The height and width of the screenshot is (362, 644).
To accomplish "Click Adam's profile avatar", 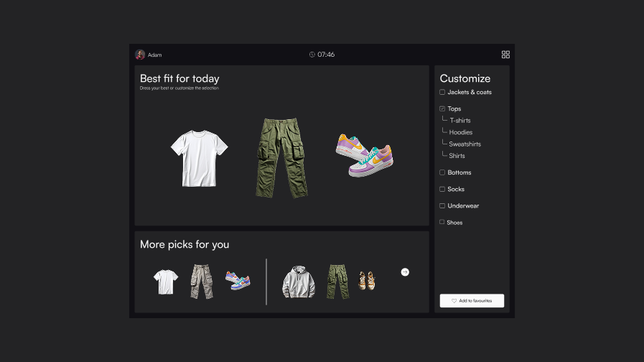I will click(x=140, y=55).
